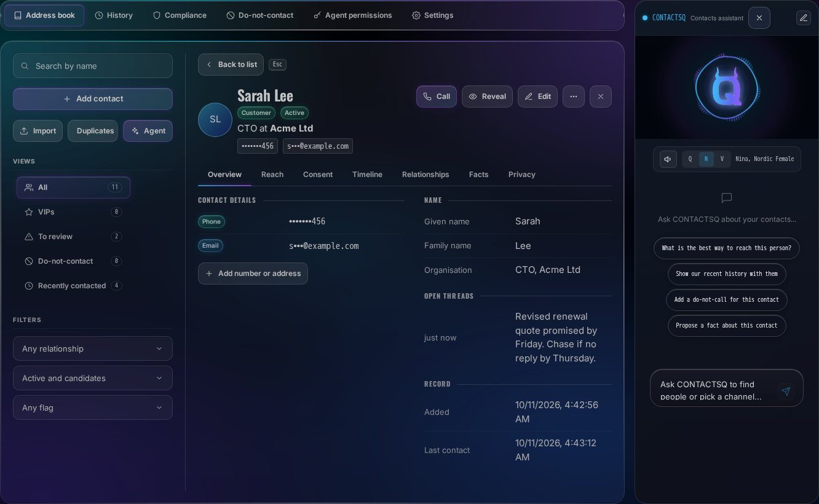Click the send arrow in assistant input
819x504 pixels.
785,392
